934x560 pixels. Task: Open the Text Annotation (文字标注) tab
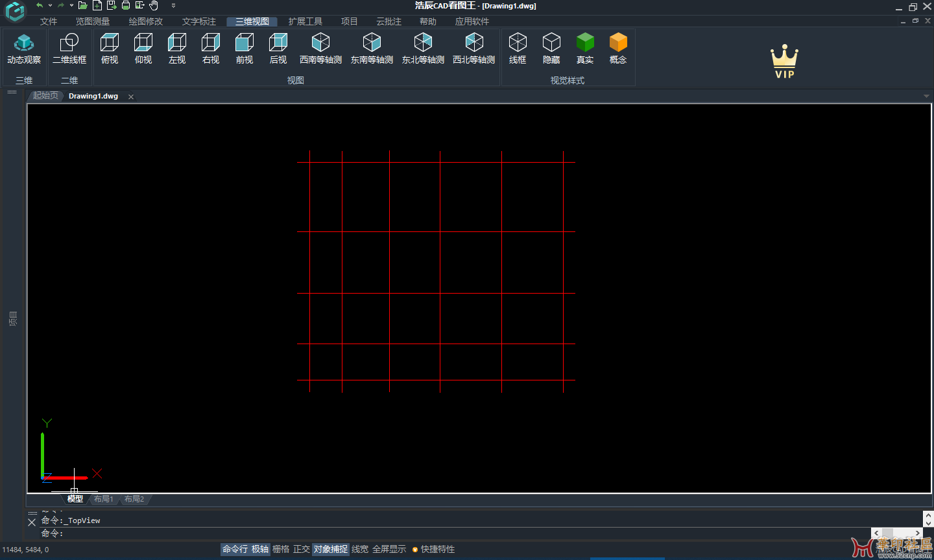[x=199, y=21]
